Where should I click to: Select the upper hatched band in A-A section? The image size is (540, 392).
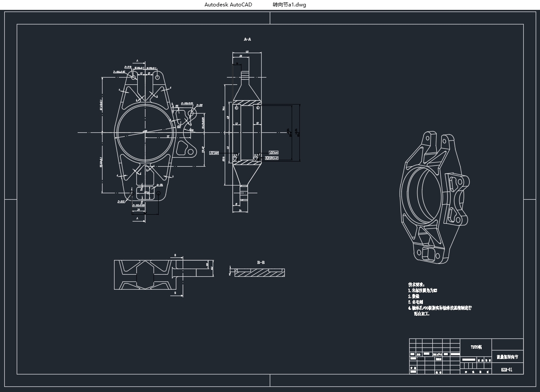[247, 103]
